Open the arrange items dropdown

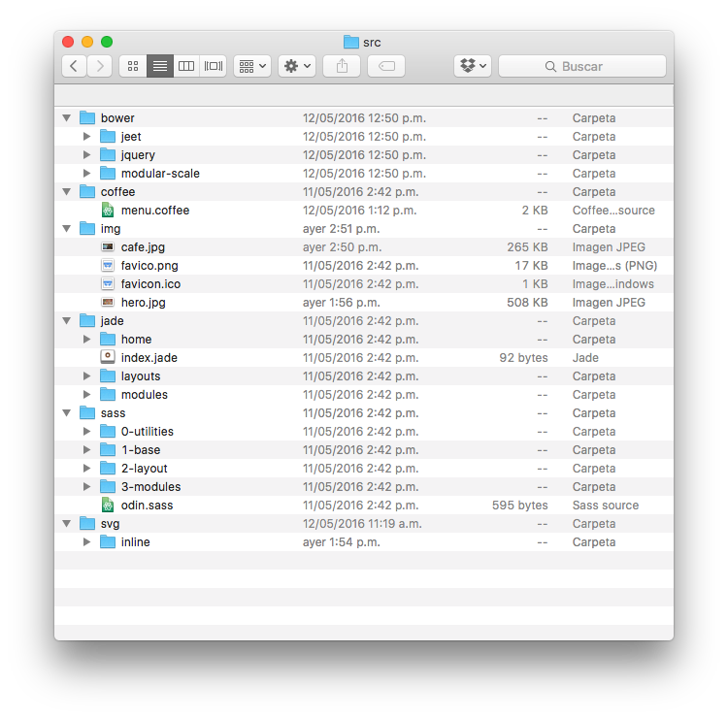pyautogui.click(x=252, y=66)
